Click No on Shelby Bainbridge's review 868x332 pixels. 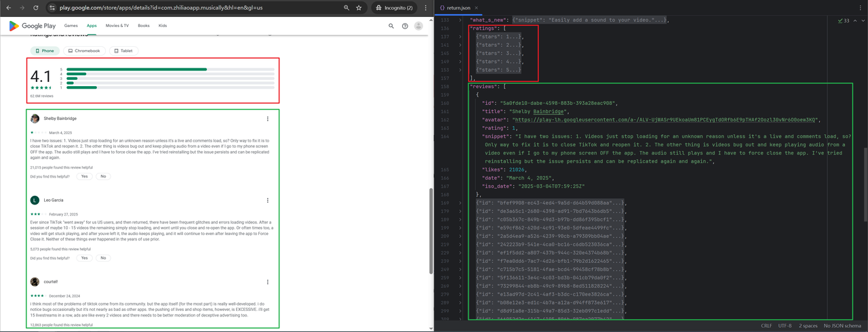tap(103, 176)
